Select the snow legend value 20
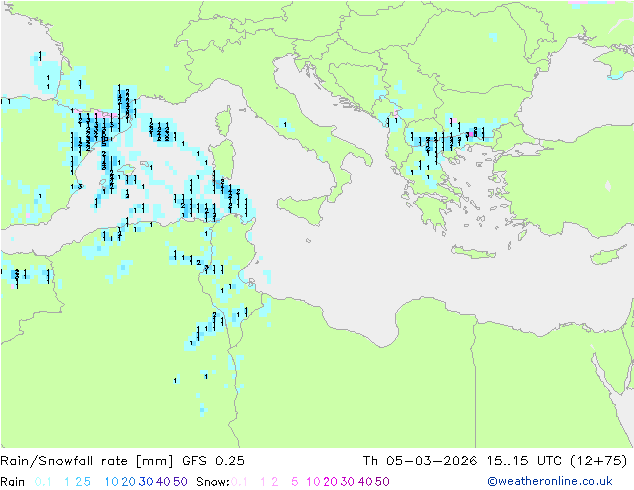634x490 pixels. tap(330, 482)
